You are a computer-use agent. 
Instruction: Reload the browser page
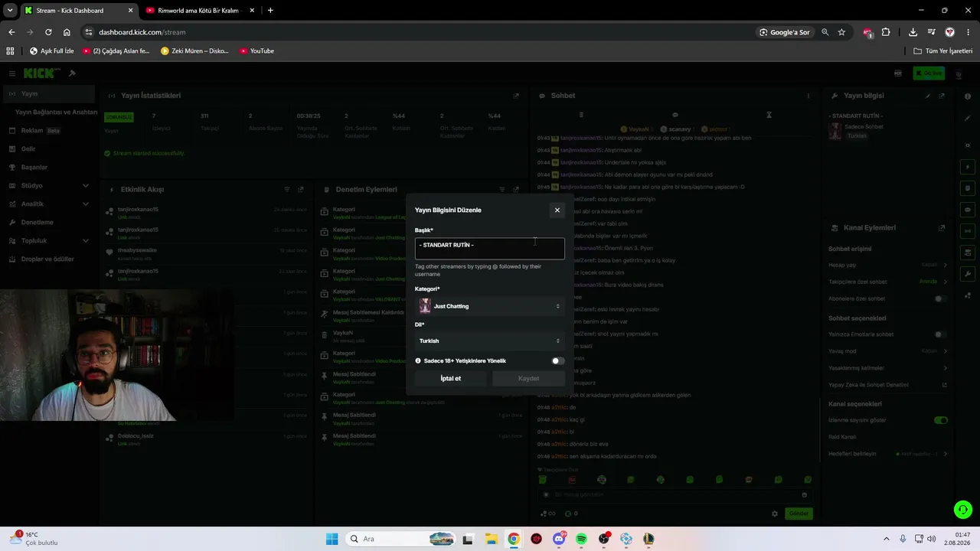point(48,32)
